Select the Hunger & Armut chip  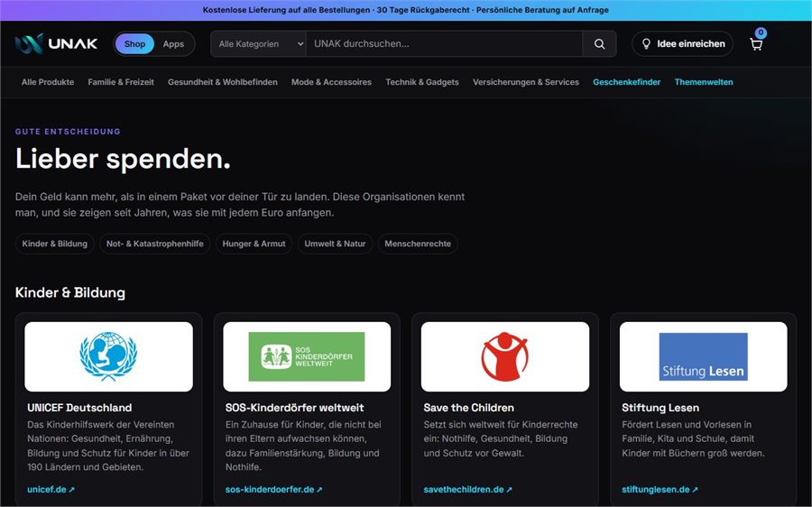[254, 244]
